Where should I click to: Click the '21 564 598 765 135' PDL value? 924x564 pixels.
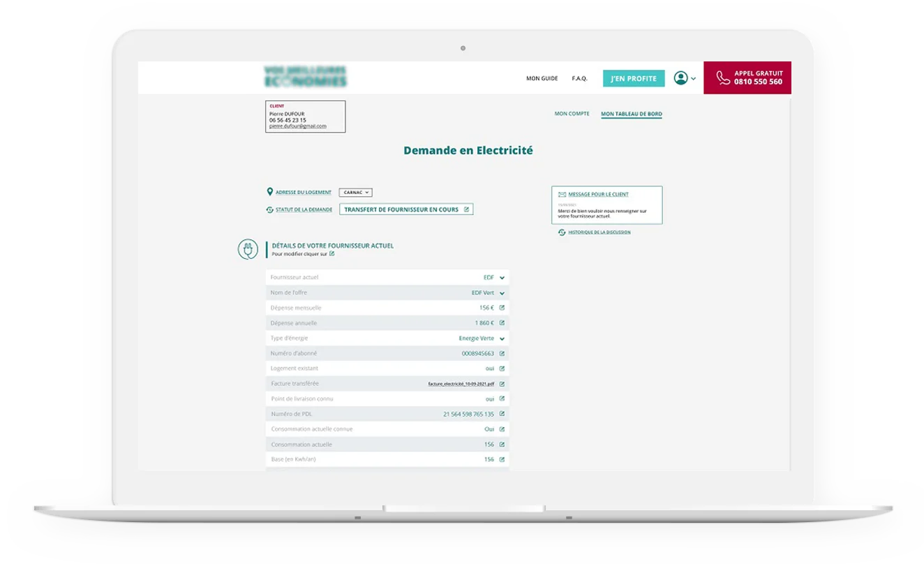pos(468,414)
